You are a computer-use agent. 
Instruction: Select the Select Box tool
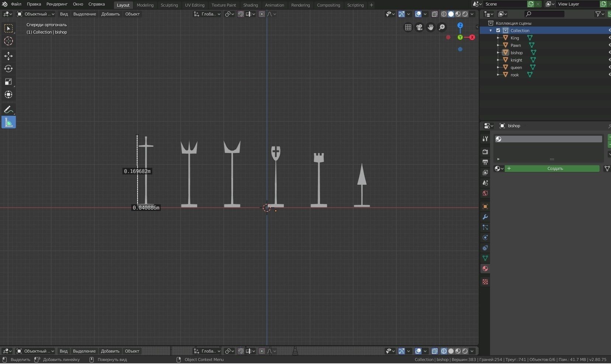pyautogui.click(x=8, y=28)
